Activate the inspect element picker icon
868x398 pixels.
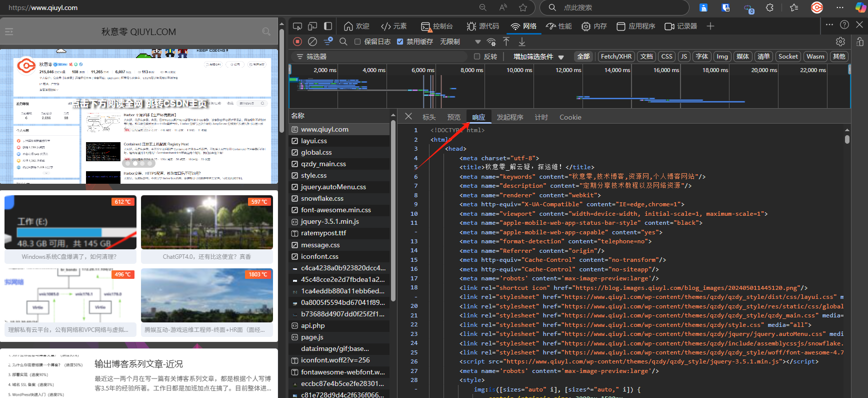[297, 26]
